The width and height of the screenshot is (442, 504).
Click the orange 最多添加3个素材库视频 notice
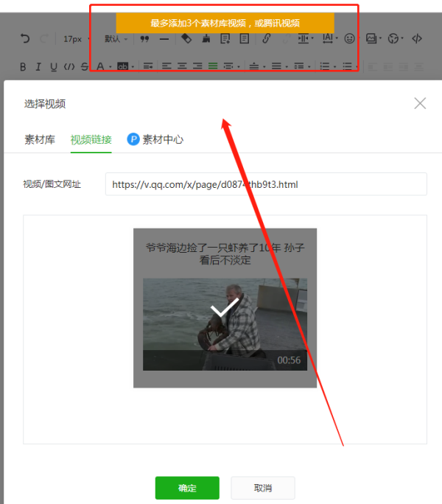pos(225,23)
